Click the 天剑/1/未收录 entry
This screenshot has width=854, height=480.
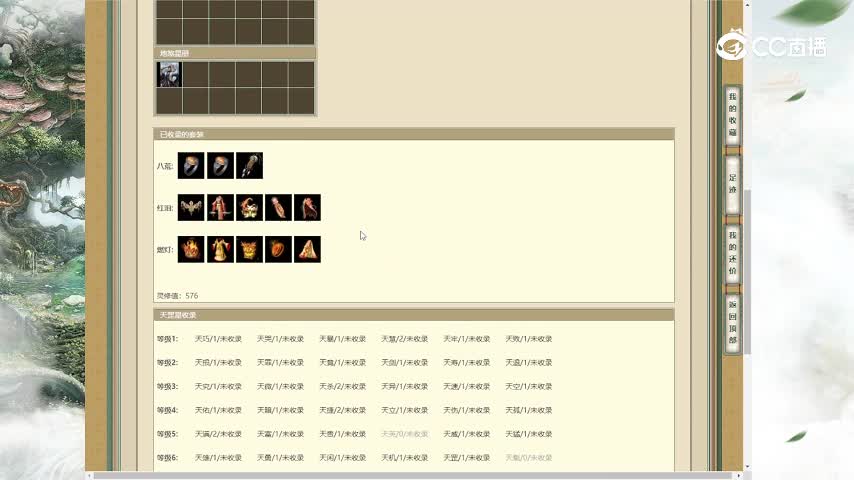(404, 363)
